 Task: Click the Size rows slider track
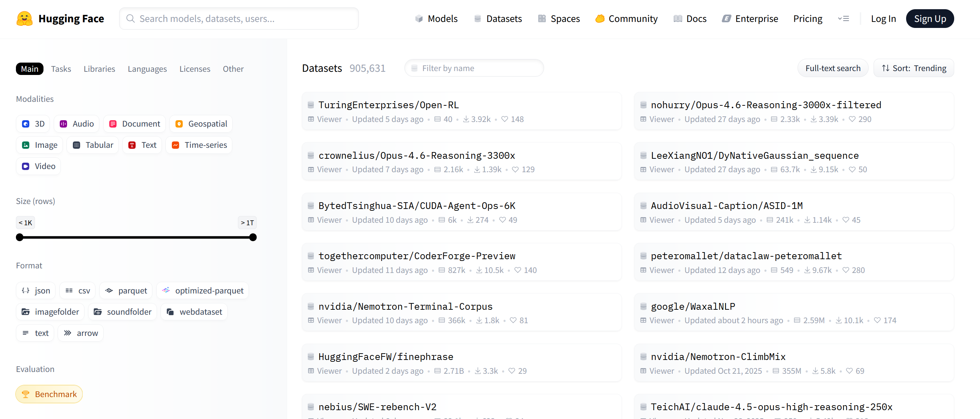(x=136, y=238)
